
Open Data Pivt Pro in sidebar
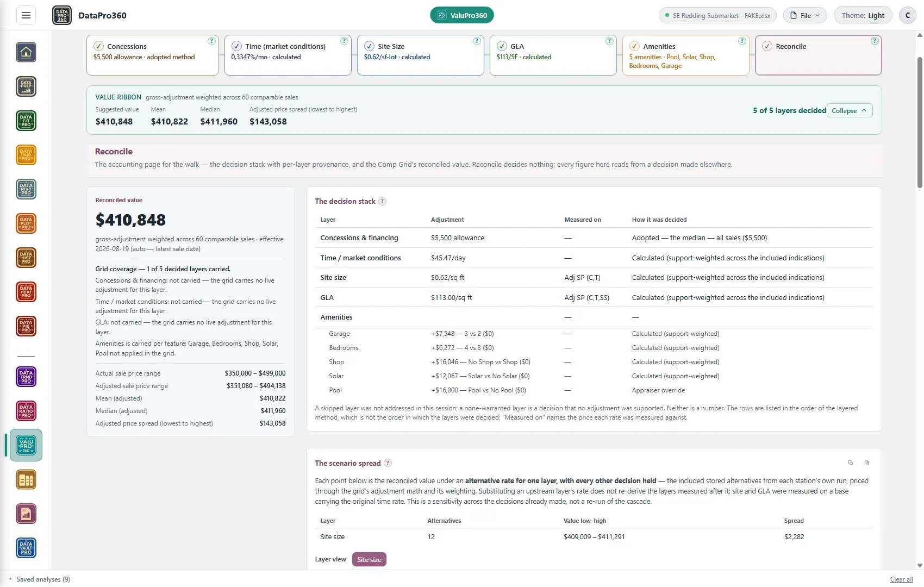pos(26,189)
